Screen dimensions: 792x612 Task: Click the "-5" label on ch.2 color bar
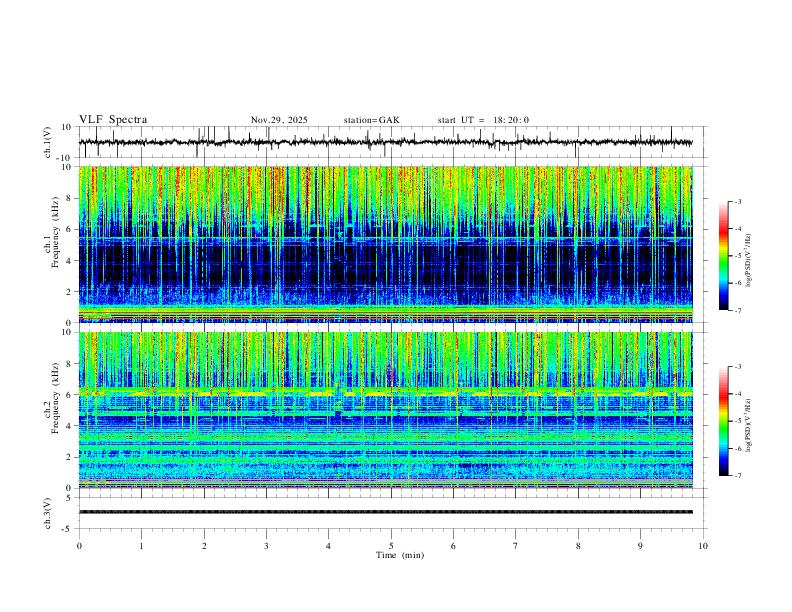coord(738,421)
